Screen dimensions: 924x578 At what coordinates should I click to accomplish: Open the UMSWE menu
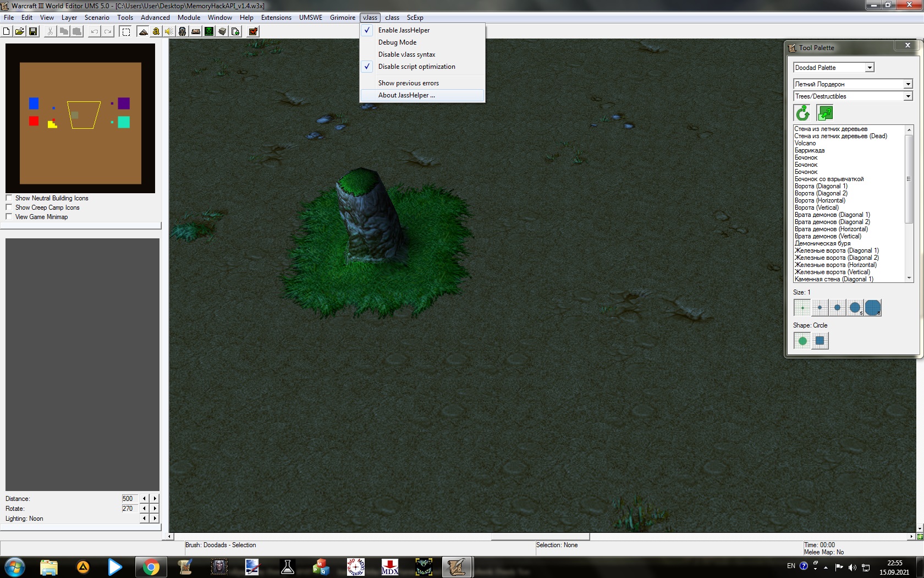(311, 18)
